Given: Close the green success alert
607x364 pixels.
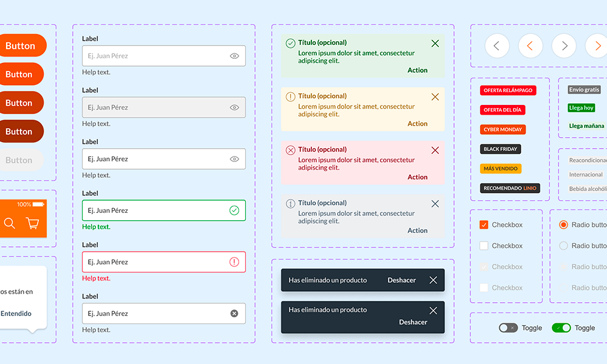Looking at the screenshot, I should pyautogui.click(x=435, y=43).
